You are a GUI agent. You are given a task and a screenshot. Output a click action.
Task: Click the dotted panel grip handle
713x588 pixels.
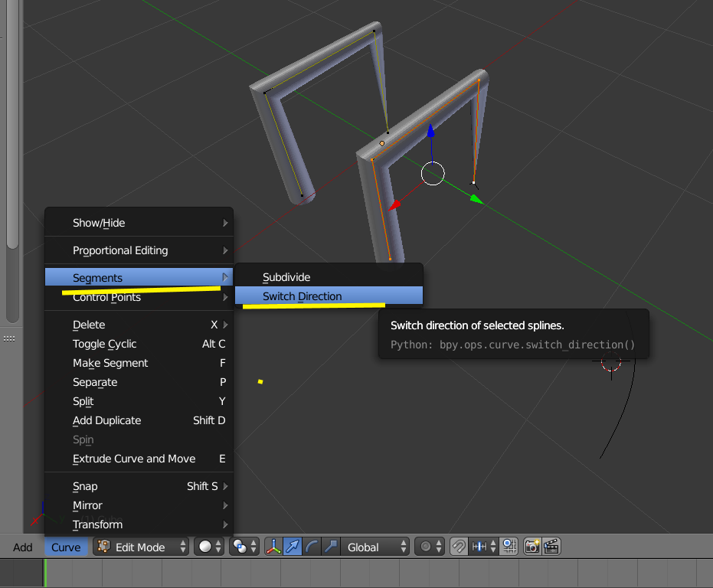click(9, 338)
